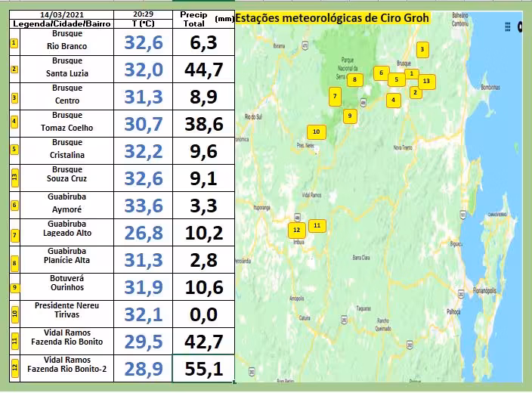The width and height of the screenshot is (532, 393).
Task: Click the 14/03/2021 date cell
Action: pos(62,15)
